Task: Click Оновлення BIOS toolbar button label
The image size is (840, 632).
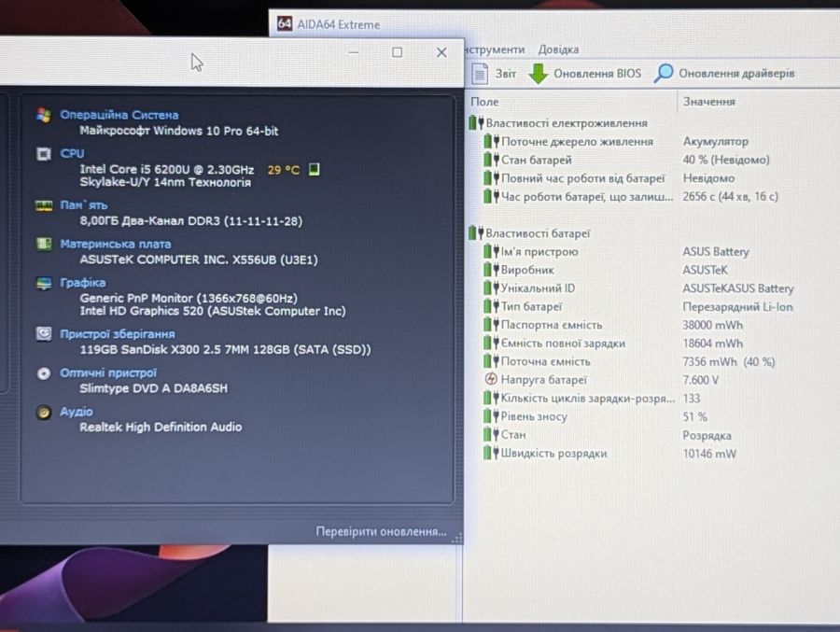Action: click(597, 74)
